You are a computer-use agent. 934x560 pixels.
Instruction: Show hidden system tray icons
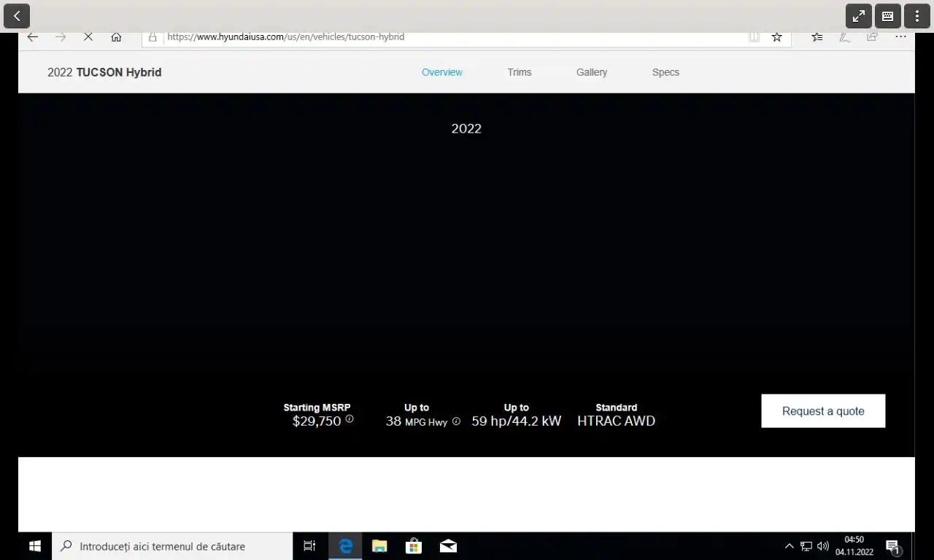click(789, 546)
